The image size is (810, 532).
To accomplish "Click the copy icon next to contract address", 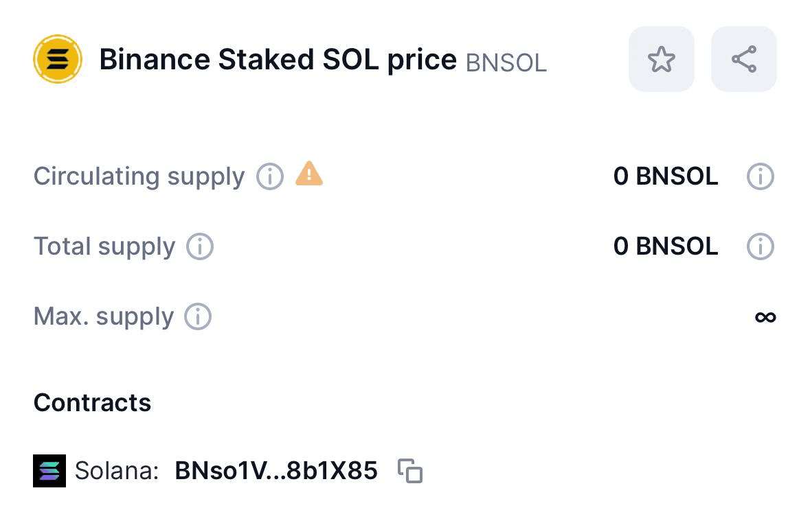I will click(x=411, y=471).
